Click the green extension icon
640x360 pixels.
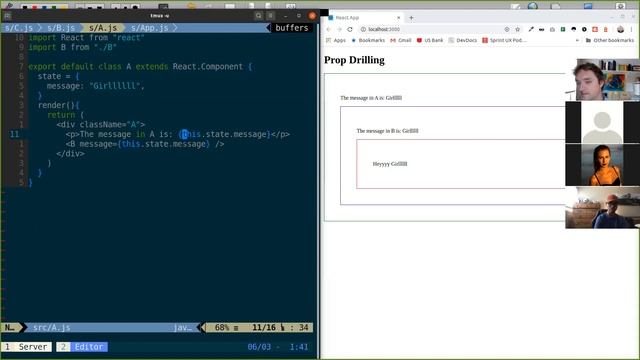tap(563, 29)
